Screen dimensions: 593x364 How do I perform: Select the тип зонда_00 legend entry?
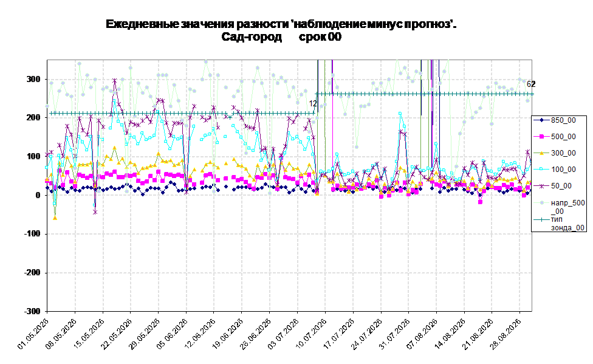(560, 223)
